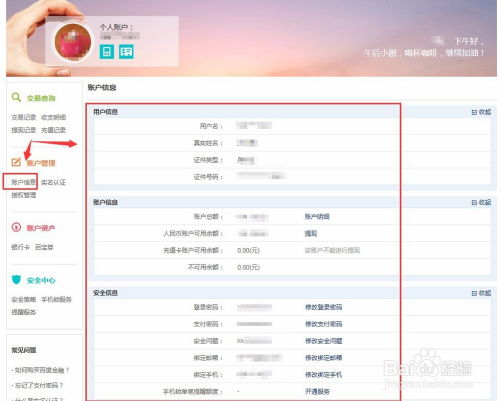
Task: Click the round profile avatar picture
Action: (x=73, y=42)
